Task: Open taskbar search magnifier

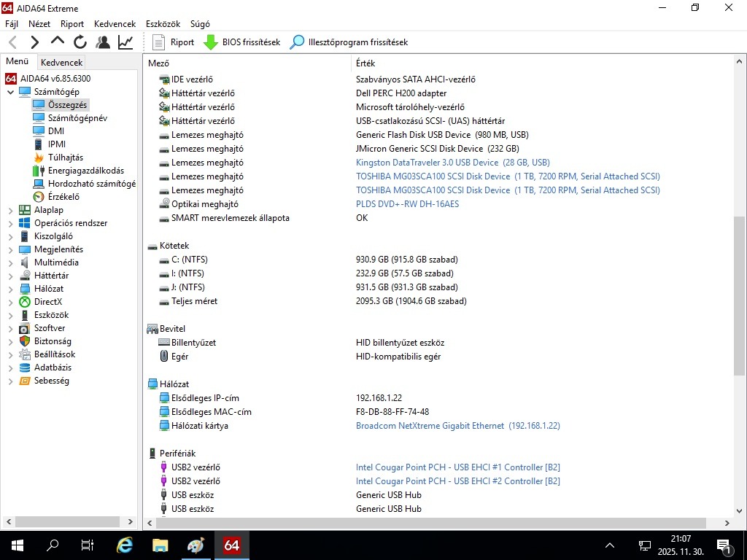Action: point(52,545)
